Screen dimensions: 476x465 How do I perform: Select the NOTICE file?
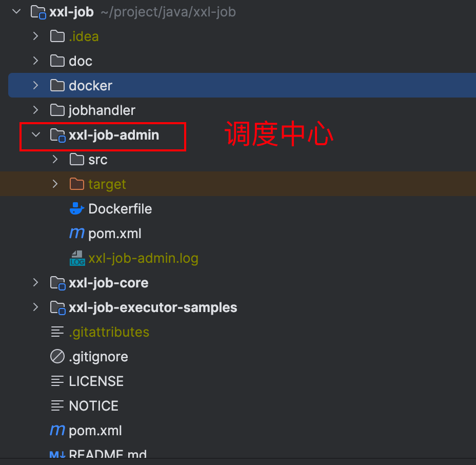(93, 405)
